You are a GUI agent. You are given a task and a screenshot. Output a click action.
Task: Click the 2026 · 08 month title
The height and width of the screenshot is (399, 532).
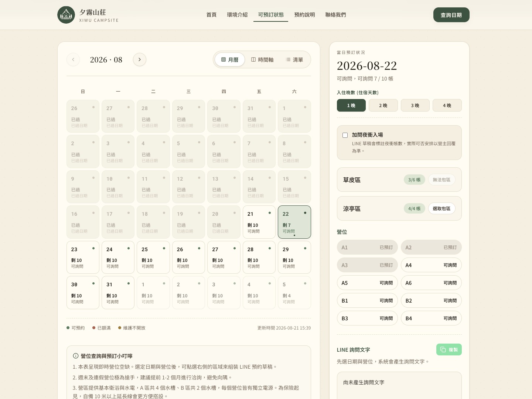pyautogui.click(x=106, y=59)
